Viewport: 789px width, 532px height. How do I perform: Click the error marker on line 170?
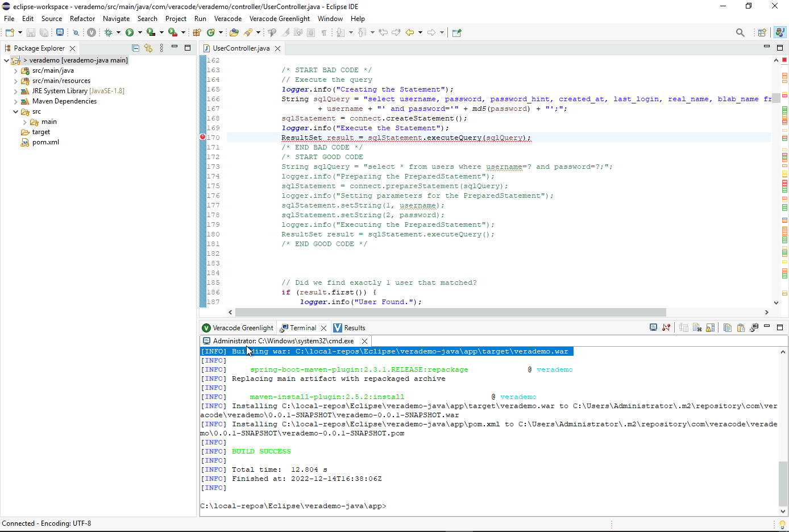tap(202, 137)
